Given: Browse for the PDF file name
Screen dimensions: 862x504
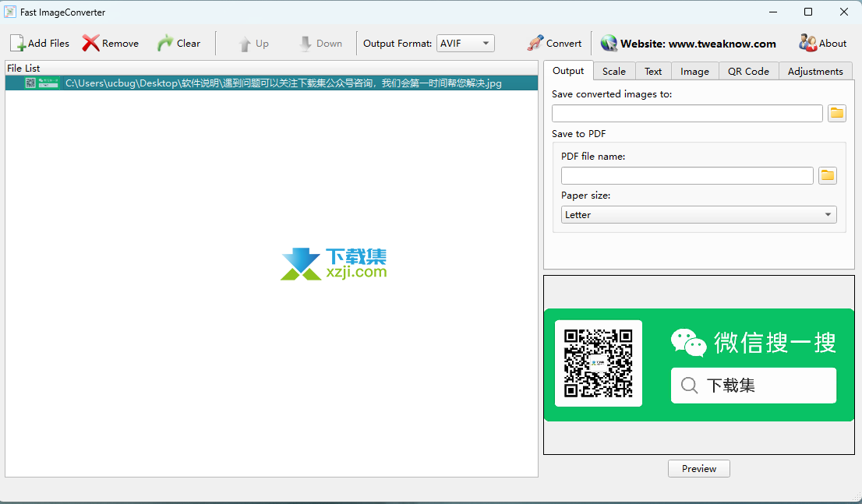Looking at the screenshot, I should click(828, 176).
